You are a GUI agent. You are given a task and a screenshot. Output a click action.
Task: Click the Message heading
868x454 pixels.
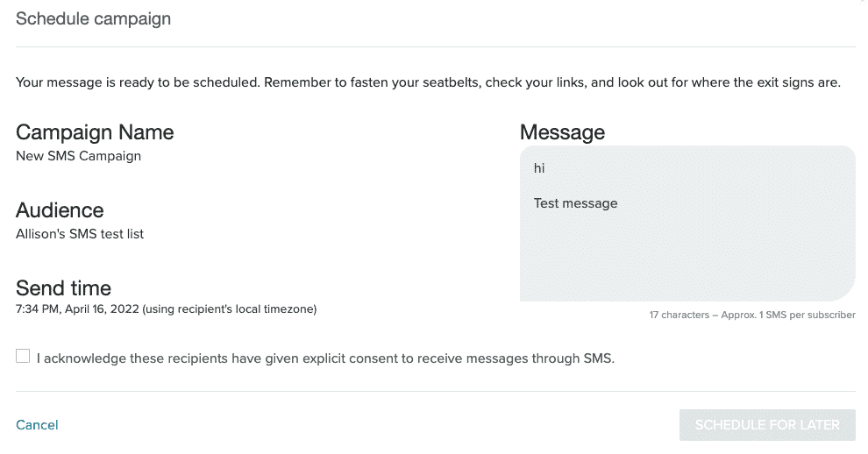[562, 132]
